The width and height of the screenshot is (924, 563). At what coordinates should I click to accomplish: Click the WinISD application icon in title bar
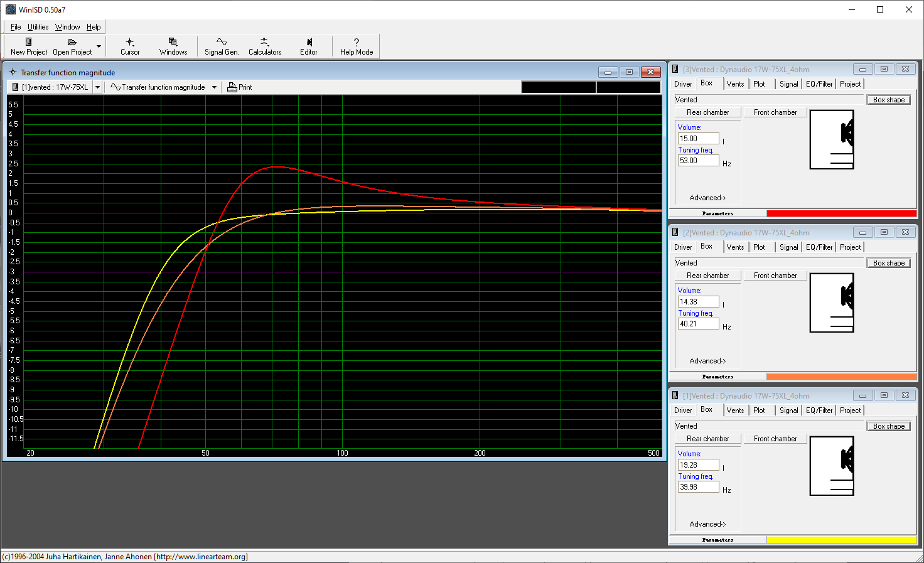coord(10,9)
